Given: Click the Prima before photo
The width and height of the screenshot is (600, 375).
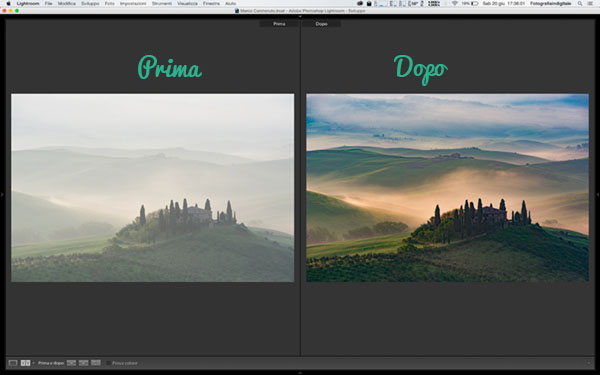Looking at the screenshot, I should click(x=153, y=188).
